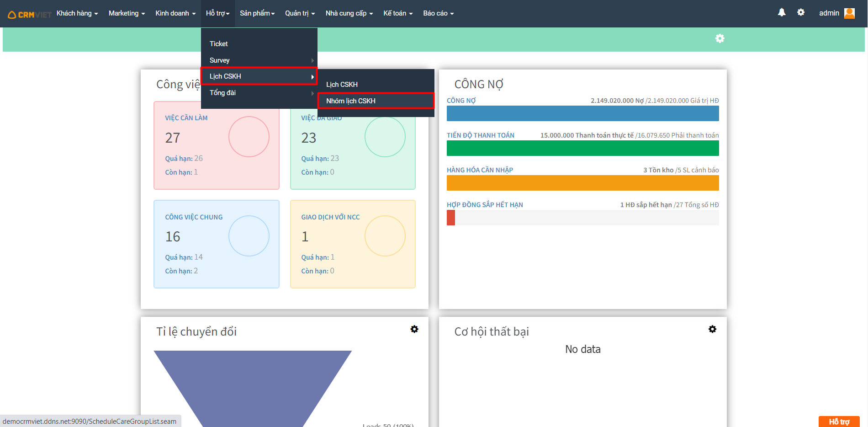Click the admin user avatar
Viewport: 868px width, 427px height.
tap(850, 13)
